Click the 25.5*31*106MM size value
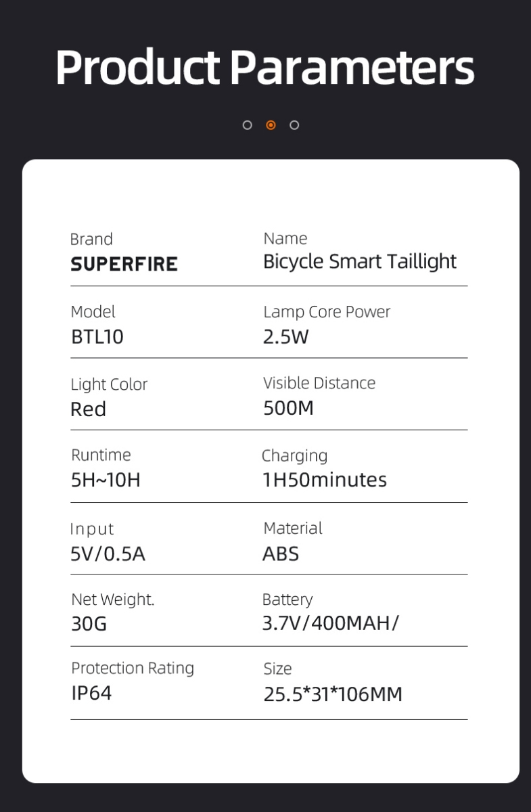The width and height of the screenshot is (531, 812). click(x=333, y=694)
